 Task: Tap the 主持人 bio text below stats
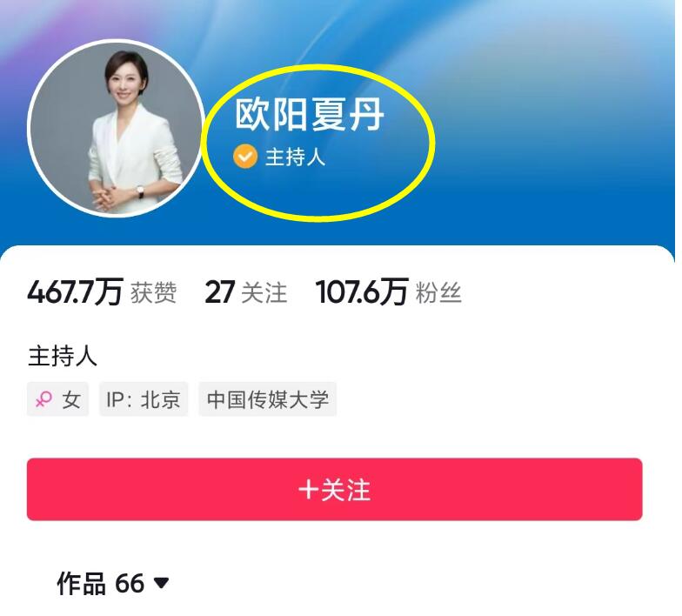[63, 357]
